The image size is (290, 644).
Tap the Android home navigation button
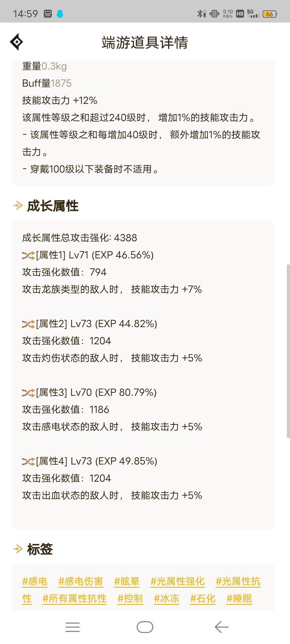(x=145, y=627)
